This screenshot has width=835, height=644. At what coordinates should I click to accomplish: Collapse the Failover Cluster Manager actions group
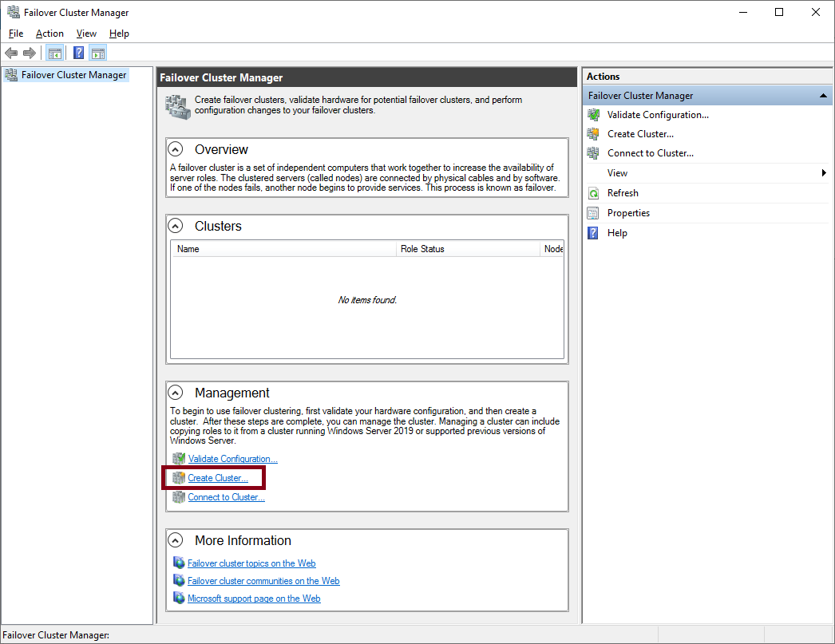coord(823,96)
